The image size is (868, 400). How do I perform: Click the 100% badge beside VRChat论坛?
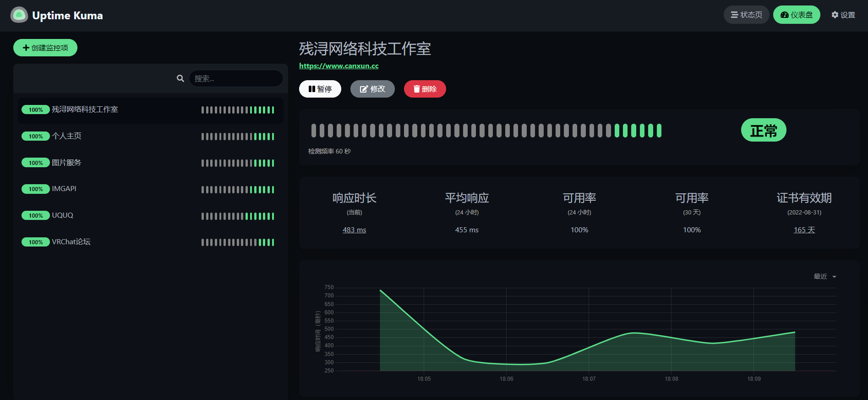(x=36, y=242)
